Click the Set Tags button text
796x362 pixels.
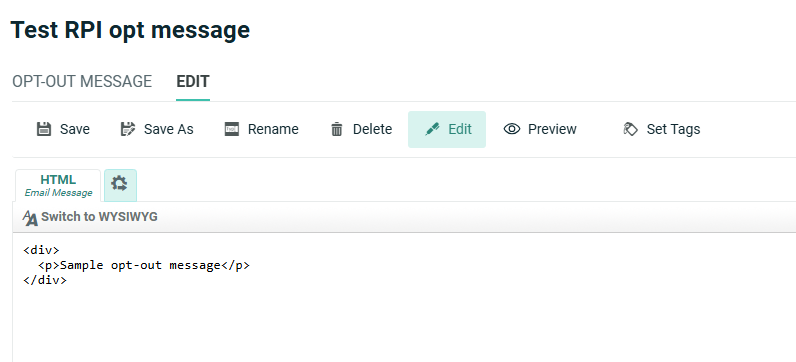click(673, 129)
